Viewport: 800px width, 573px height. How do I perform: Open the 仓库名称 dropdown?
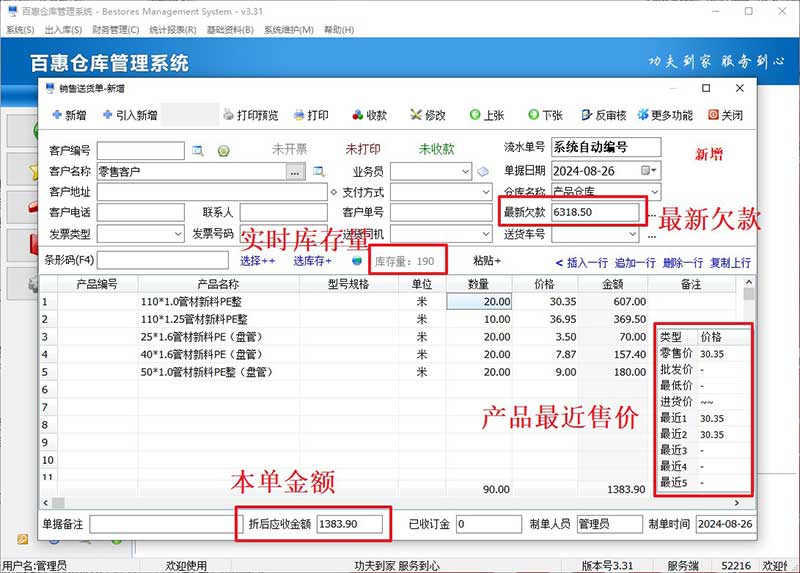click(655, 192)
